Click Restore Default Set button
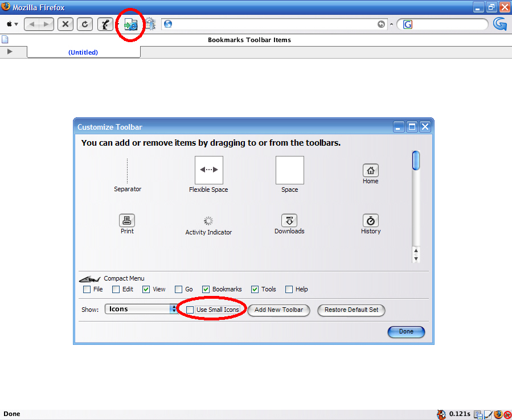 [351, 310]
